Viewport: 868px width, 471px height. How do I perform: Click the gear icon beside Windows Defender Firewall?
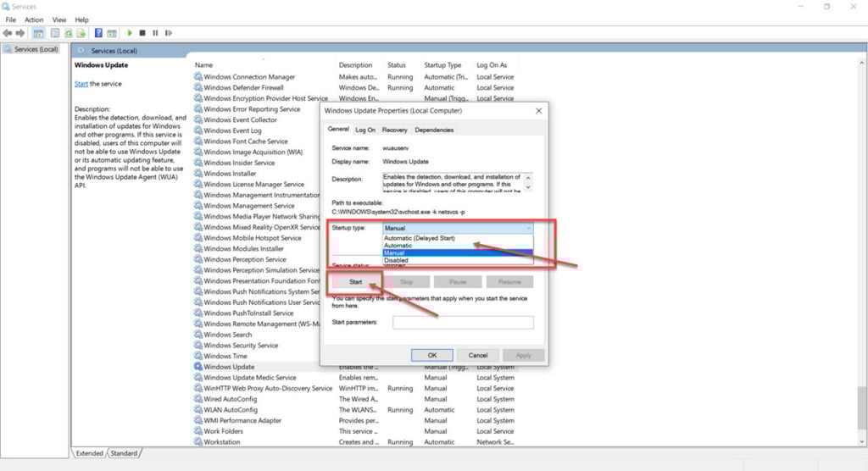pyautogui.click(x=198, y=87)
